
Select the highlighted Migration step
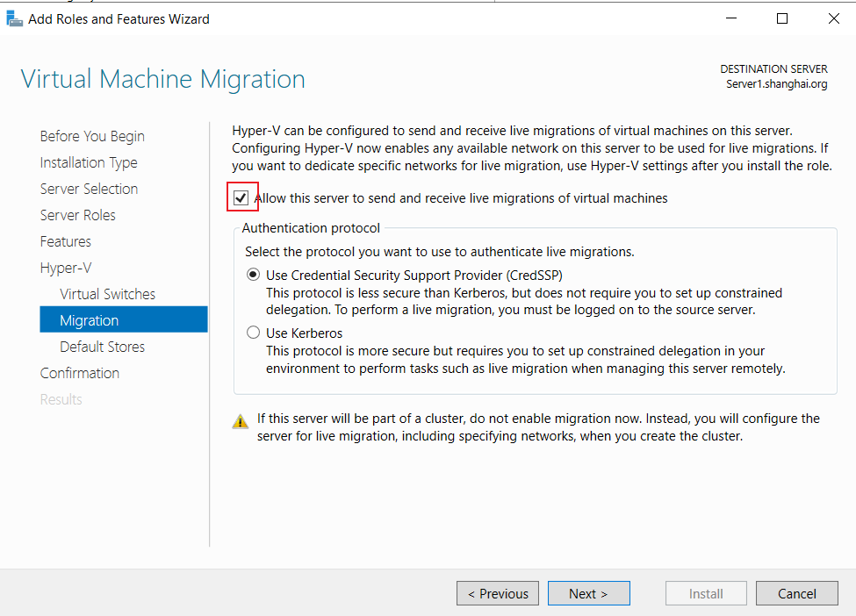coord(124,319)
